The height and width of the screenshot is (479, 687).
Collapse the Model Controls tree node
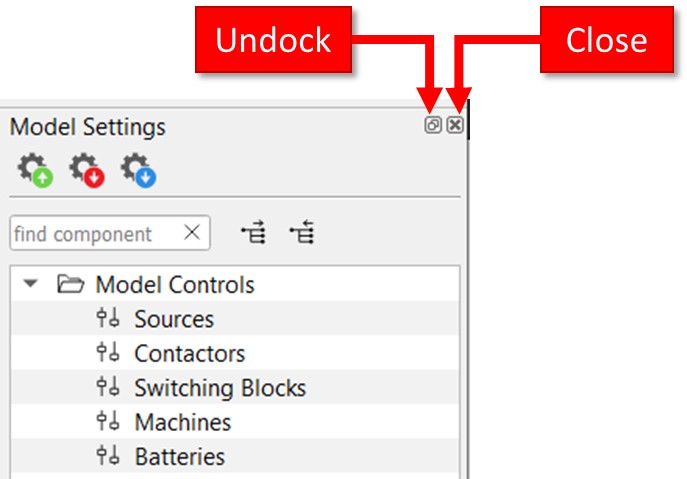point(31,285)
